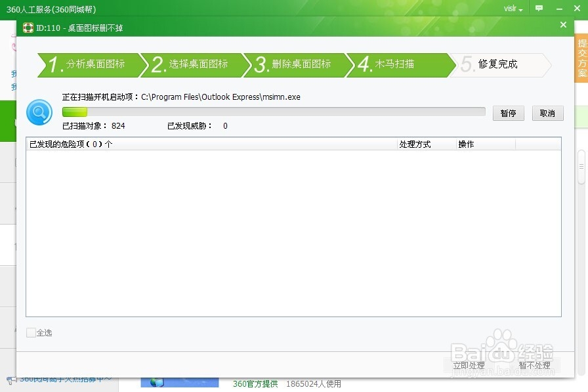This screenshot has height=392, width=588.
Task: Enable the 全选 select-all checkbox
Action: click(x=30, y=333)
